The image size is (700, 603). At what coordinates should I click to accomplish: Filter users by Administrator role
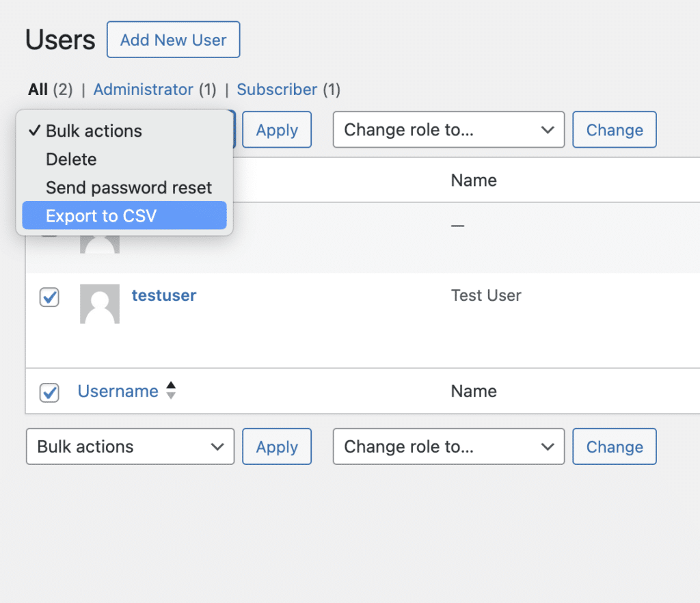click(143, 90)
